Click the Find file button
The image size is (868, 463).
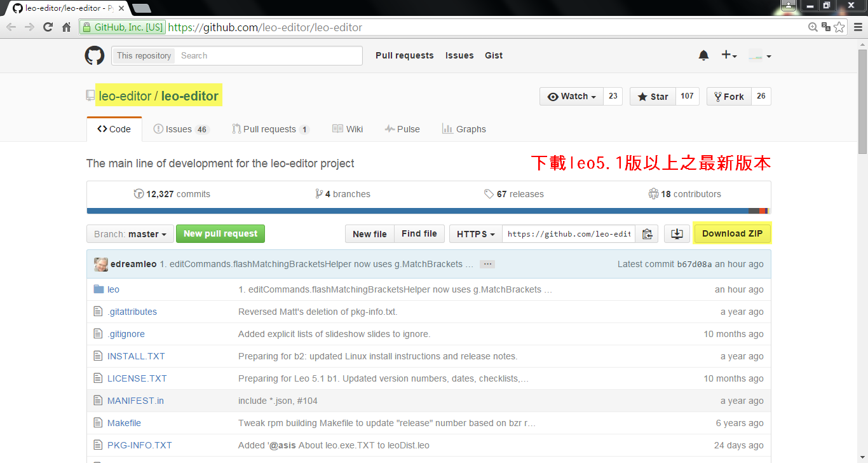click(419, 234)
